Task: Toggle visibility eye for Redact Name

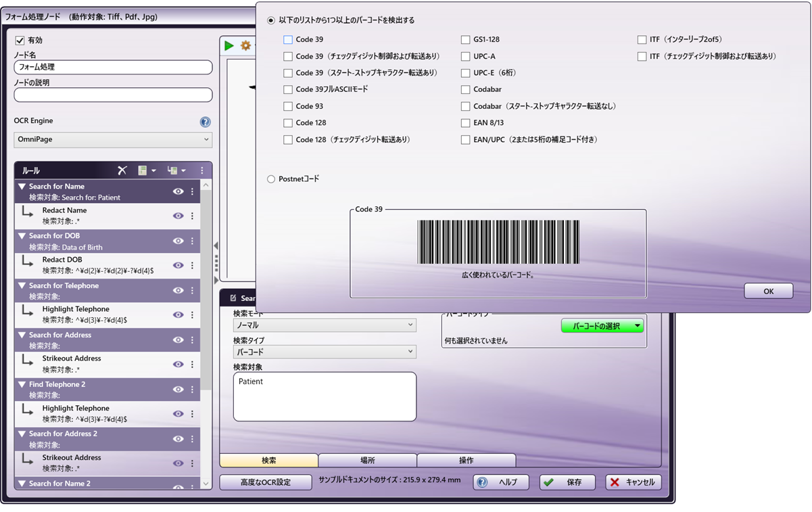Action: coord(178,216)
